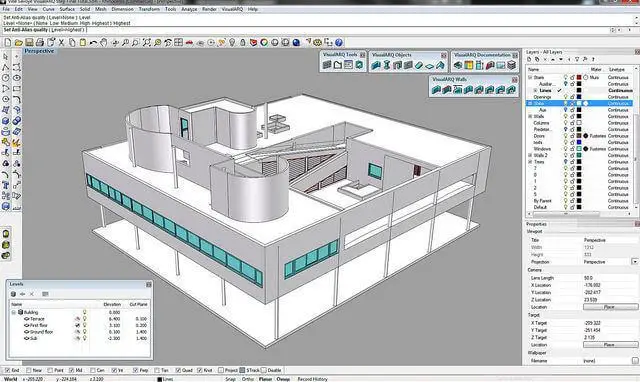Click first icon in VisualARQ Objects palette
The width and height of the screenshot is (640, 382).
tap(376, 65)
